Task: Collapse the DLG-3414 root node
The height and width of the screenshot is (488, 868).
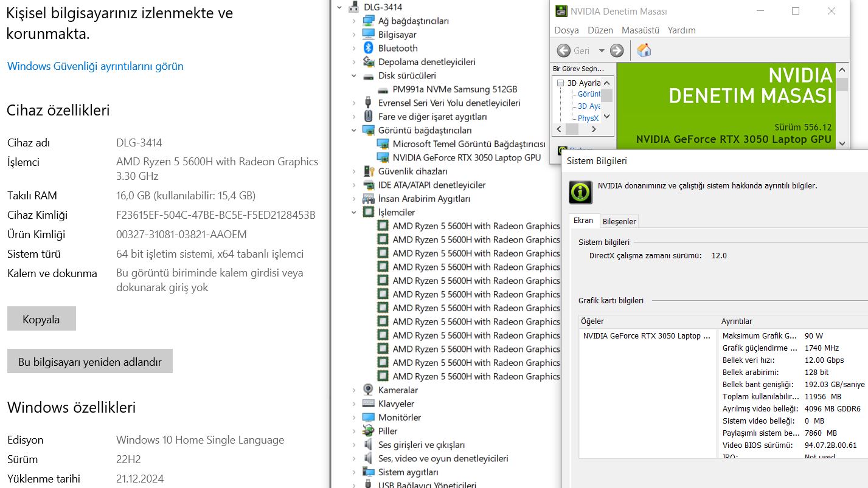Action: click(x=338, y=7)
